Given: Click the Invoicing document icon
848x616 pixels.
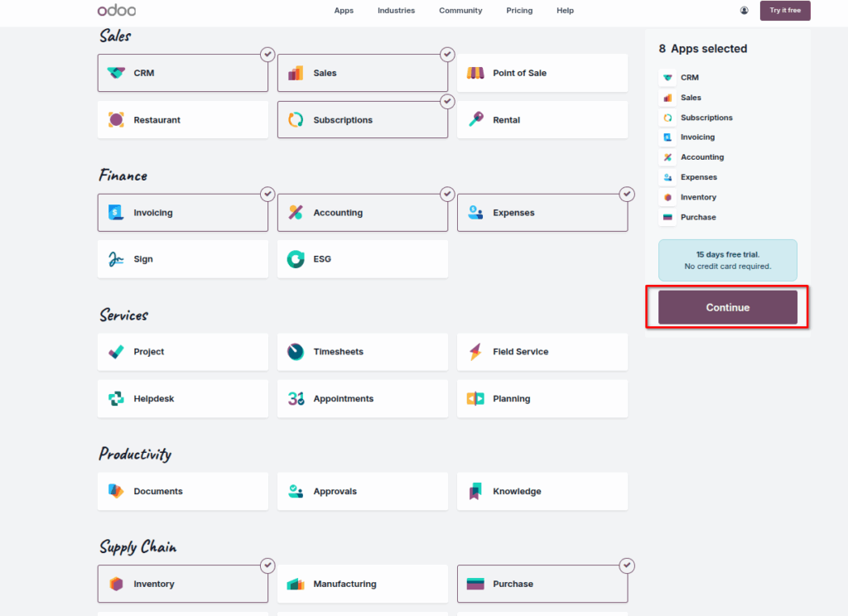Looking at the screenshot, I should [x=116, y=213].
